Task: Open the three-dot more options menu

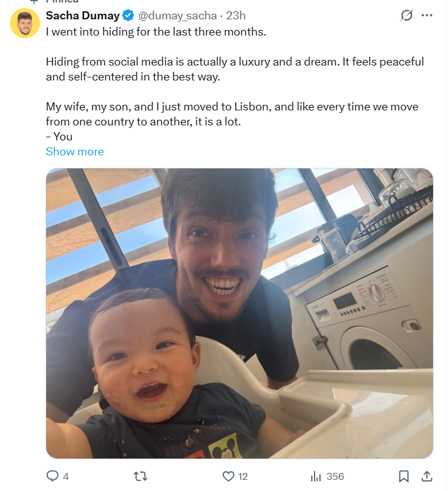Action: (x=427, y=15)
